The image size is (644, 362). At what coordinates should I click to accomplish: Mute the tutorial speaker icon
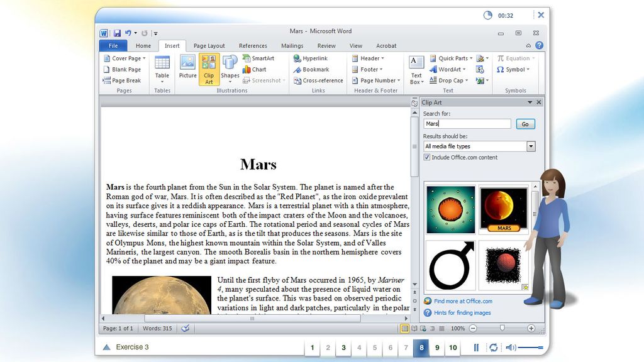click(x=511, y=348)
